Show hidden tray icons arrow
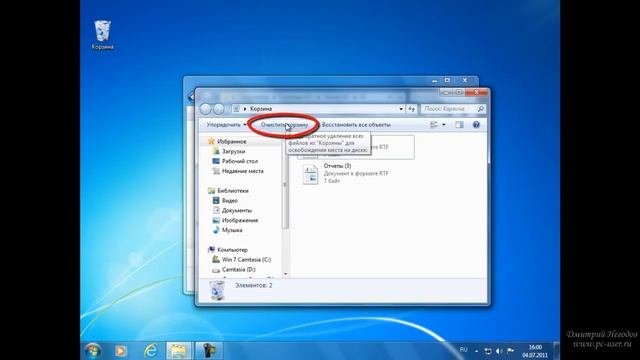640x360 pixels. (476, 351)
